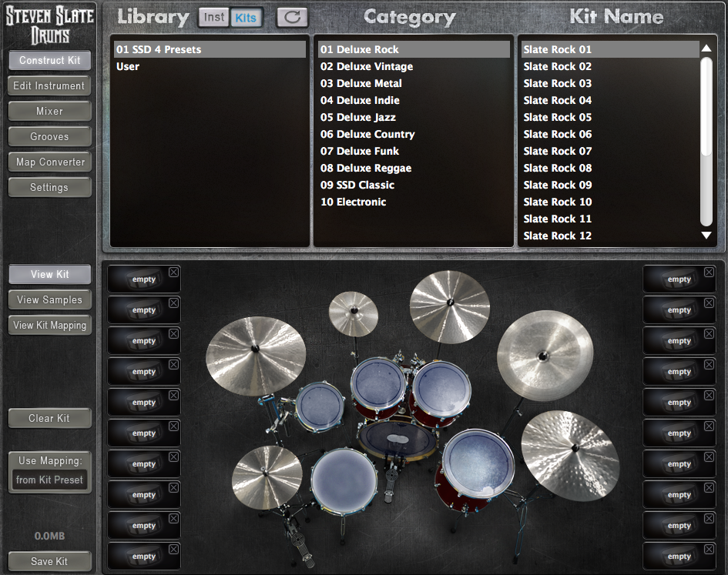Image resolution: width=728 pixels, height=575 pixels.
Task: Switch library to Inst mode
Action: click(213, 18)
